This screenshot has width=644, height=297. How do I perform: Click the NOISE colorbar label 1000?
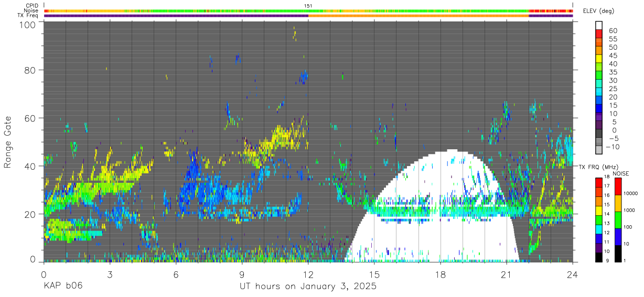(x=629, y=210)
